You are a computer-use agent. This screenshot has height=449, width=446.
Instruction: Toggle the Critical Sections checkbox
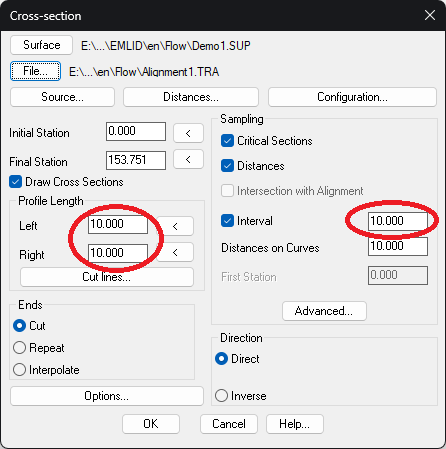click(227, 141)
